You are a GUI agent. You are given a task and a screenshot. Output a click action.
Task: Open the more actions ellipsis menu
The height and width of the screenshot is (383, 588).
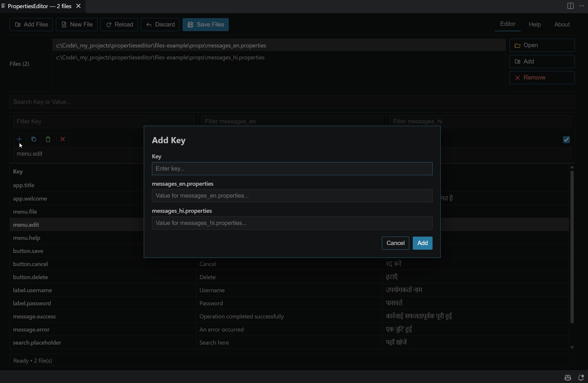[582, 6]
